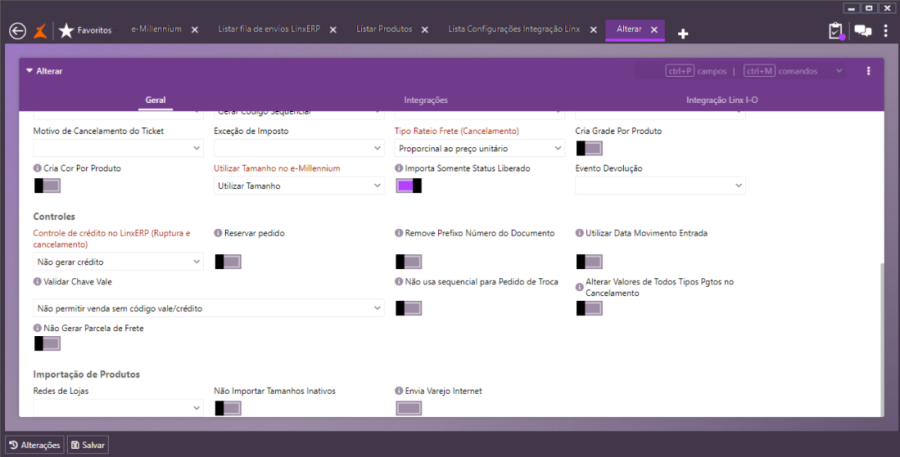Switch to the Geral tab
This screenshot has width=900, height=457.
(x=156, y=100)
